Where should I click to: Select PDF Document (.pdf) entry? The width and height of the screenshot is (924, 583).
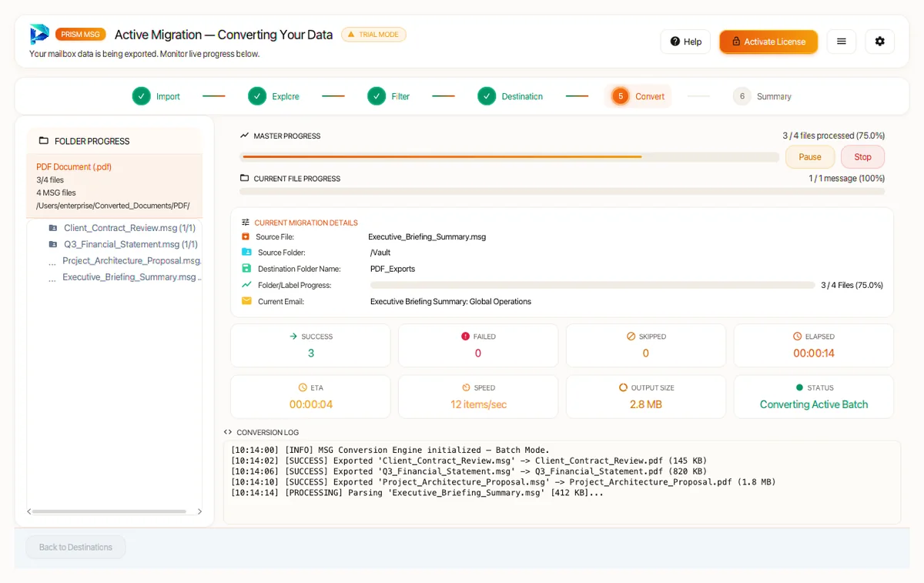click(x=115, y=186)
